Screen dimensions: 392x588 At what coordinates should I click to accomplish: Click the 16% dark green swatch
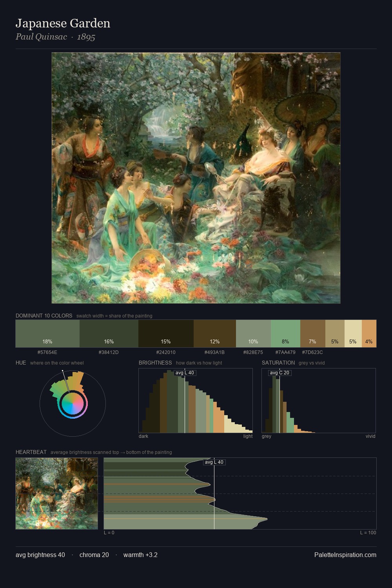(x=109, y=334)
